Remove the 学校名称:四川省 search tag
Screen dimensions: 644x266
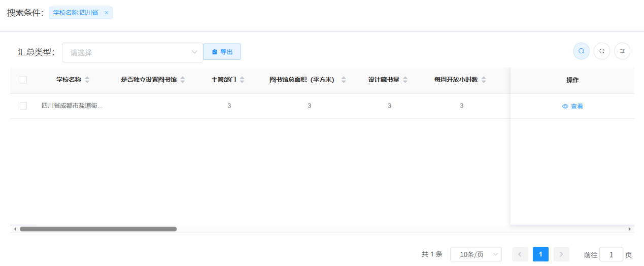[x=107, y=13]
